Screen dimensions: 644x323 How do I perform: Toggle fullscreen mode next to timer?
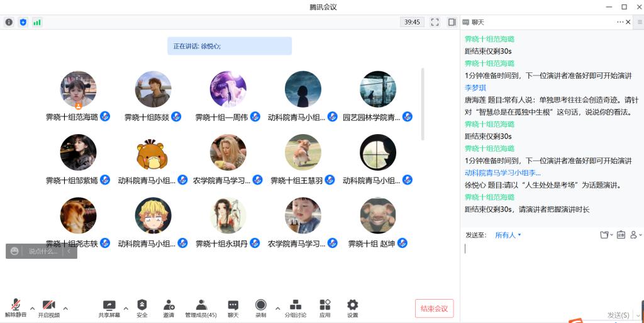click(x=435, y=22)
